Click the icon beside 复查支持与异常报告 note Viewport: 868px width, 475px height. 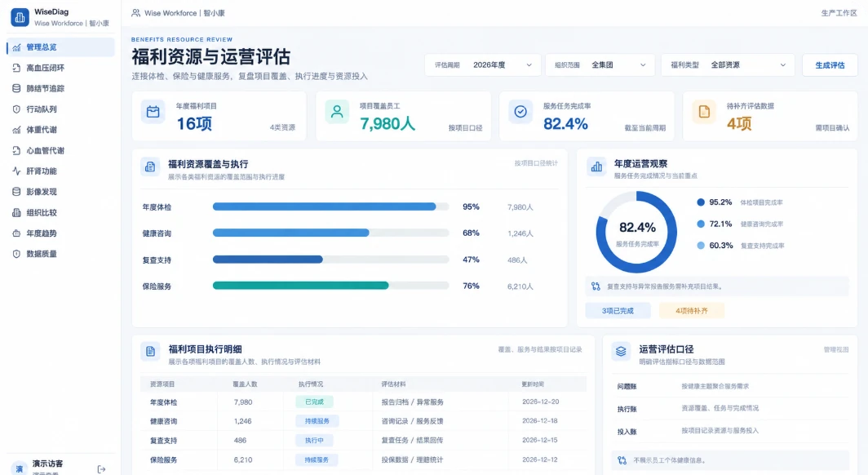[x=596, y=286]
